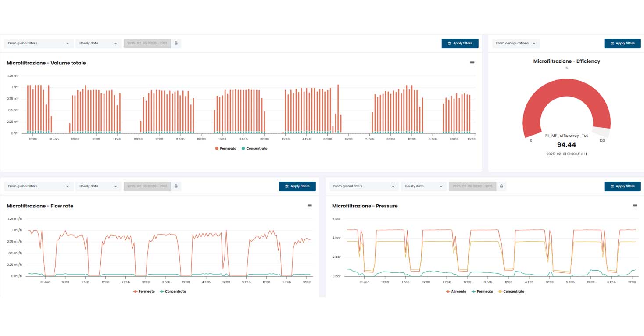The height and width of the screenshot is (336, 644).
Task: Open 'Hourly data' dropdown above Pressure chart
Action: click(x=423, y=186)
